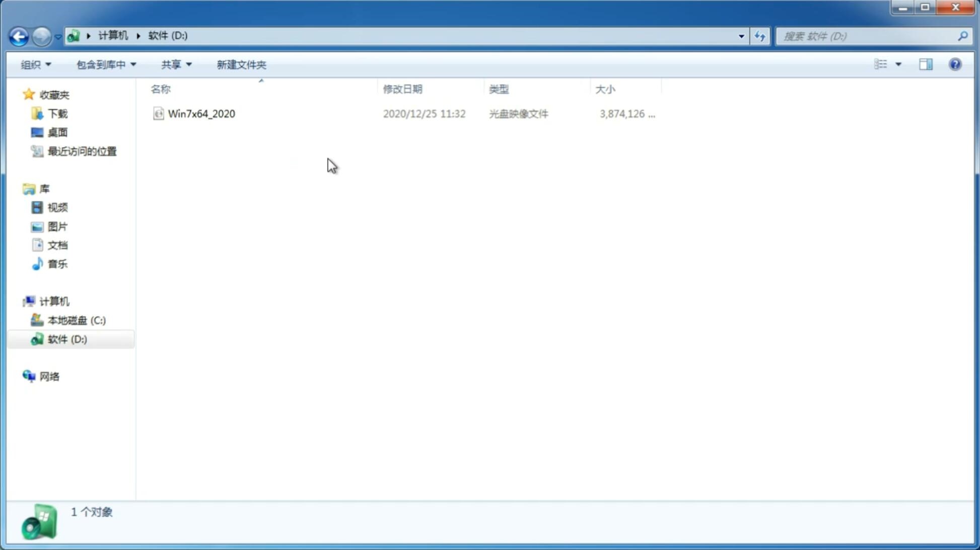Open 库 section in sidebar

[44, 188]
